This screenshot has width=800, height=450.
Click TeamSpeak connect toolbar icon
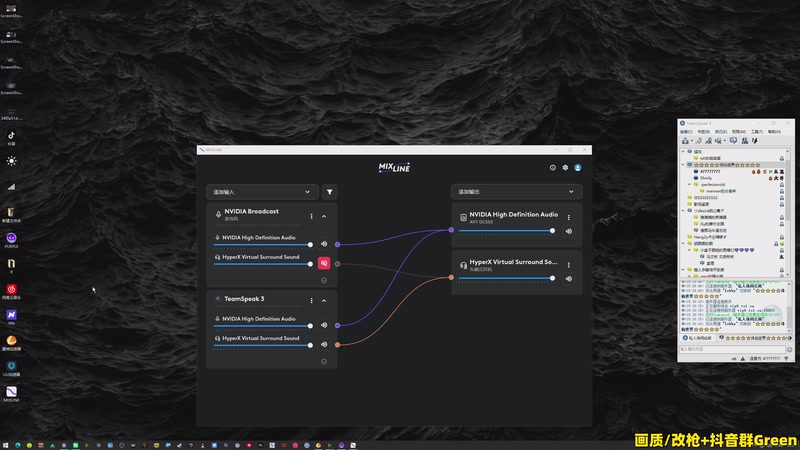[x=685, y=141]
